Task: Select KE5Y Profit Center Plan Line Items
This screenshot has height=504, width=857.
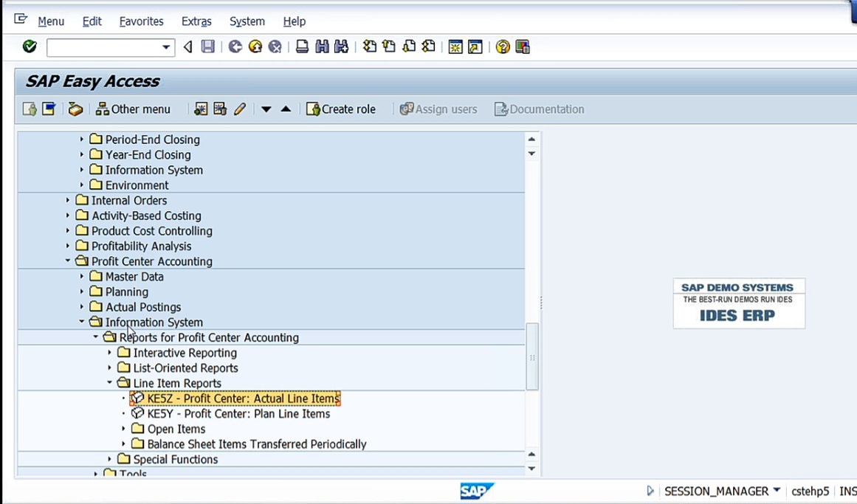Action: point(230,414)
